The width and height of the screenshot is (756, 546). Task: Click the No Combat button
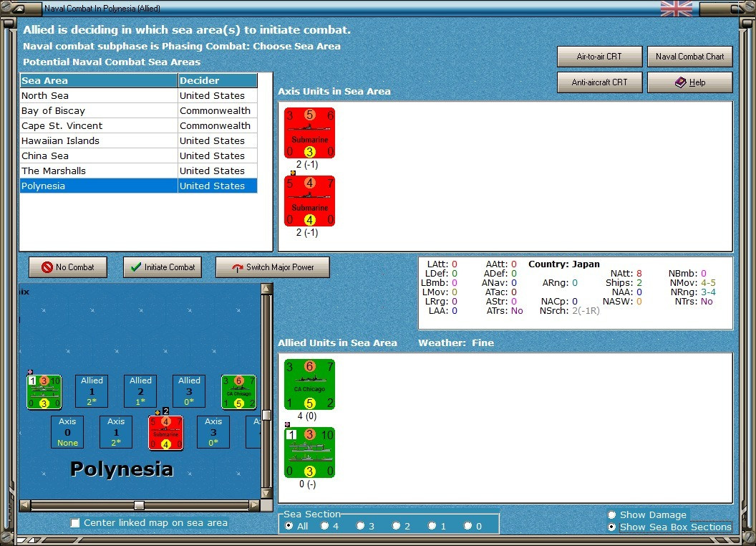click(68, 267)
